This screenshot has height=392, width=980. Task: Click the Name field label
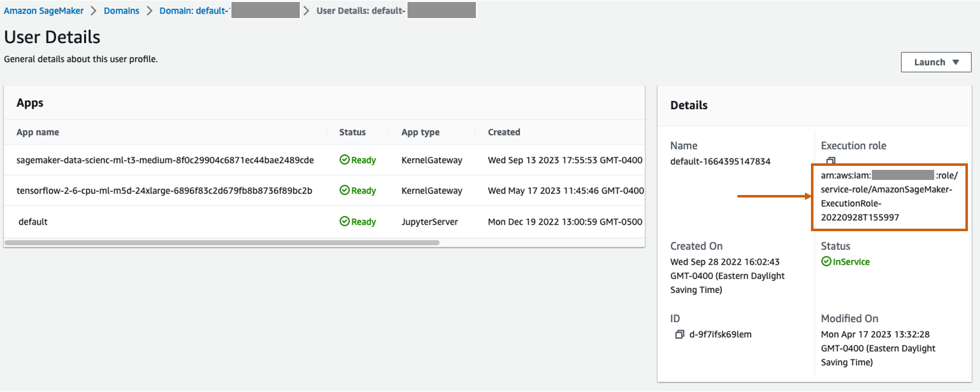point(684,146)
